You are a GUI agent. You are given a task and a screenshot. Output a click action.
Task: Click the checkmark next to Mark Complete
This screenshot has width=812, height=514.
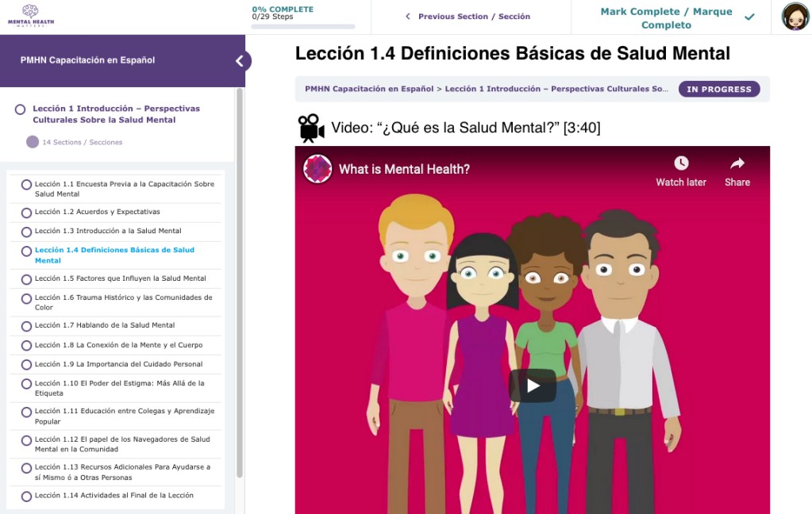749,17
